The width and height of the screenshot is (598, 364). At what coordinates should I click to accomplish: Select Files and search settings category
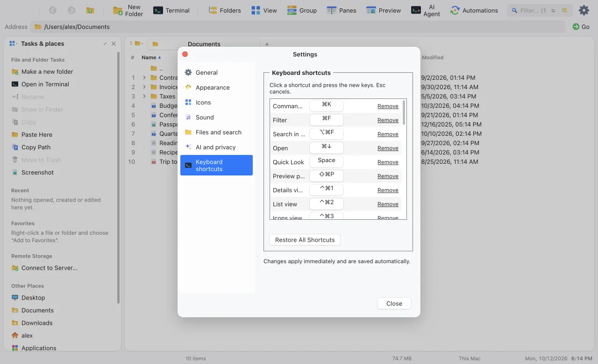click(x=216, y=132)
